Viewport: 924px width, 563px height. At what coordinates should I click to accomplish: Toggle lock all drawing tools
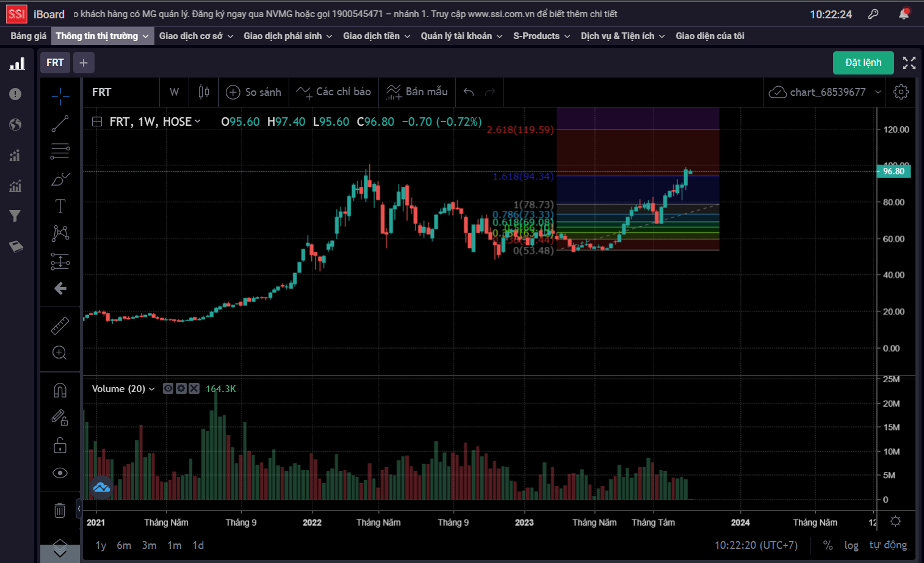pyautogui.click(x=60, y=445)
